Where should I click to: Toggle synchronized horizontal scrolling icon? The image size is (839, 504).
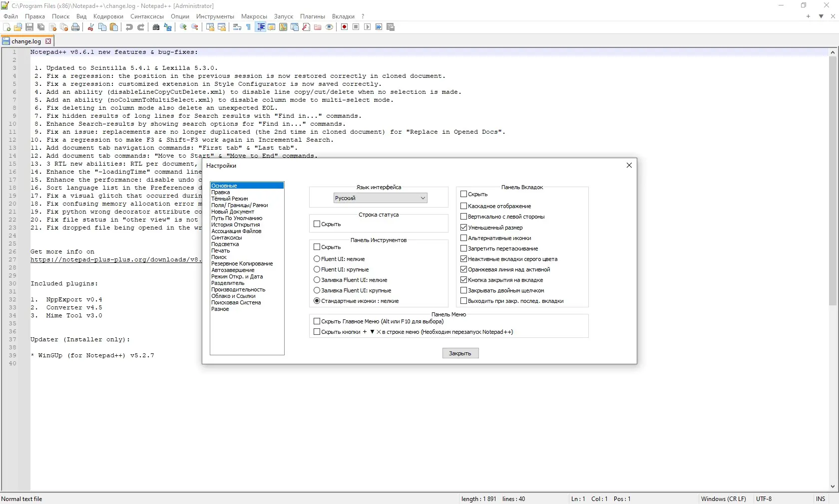point(222,27)
